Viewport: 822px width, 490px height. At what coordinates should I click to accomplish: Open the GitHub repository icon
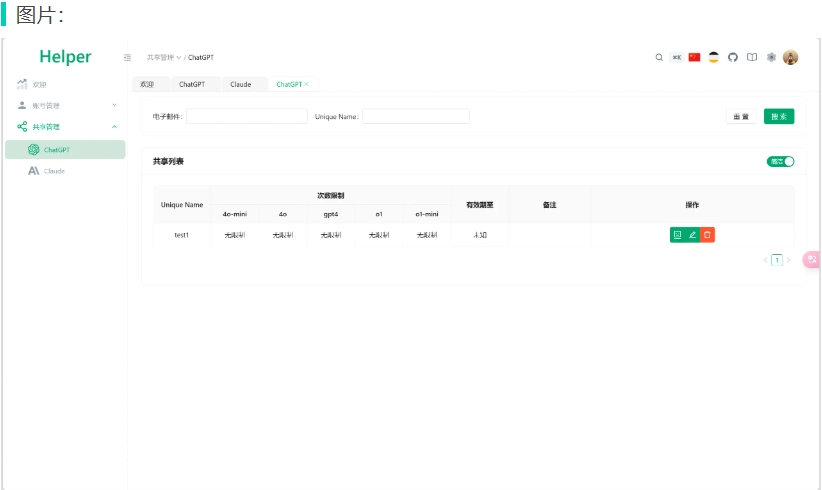[x=733, y=57]
